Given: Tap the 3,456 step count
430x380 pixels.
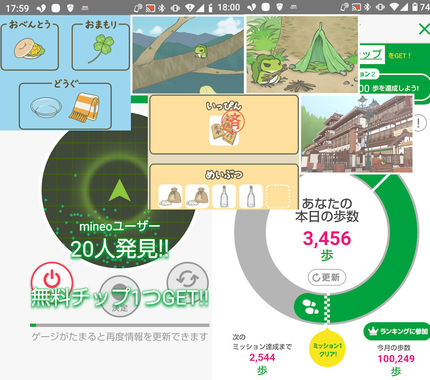Looking at the screenshot, I should [327, 238].
